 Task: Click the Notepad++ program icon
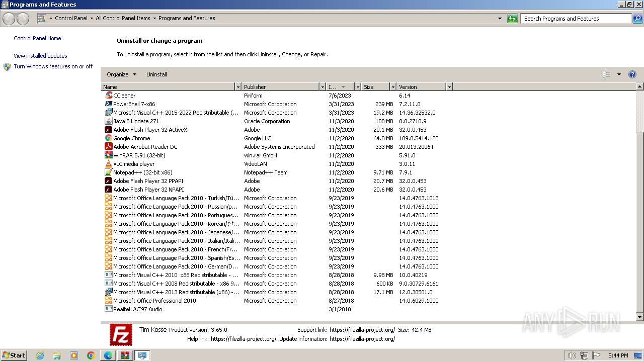click(x=109, y=172)
